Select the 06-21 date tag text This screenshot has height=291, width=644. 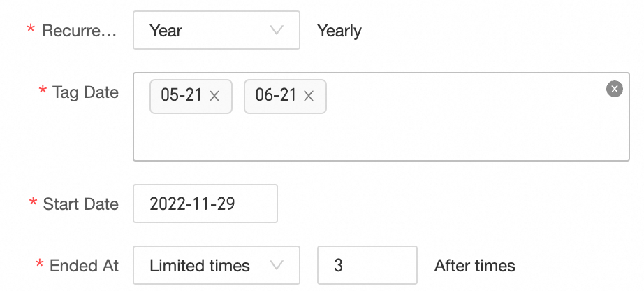(276, 96)
